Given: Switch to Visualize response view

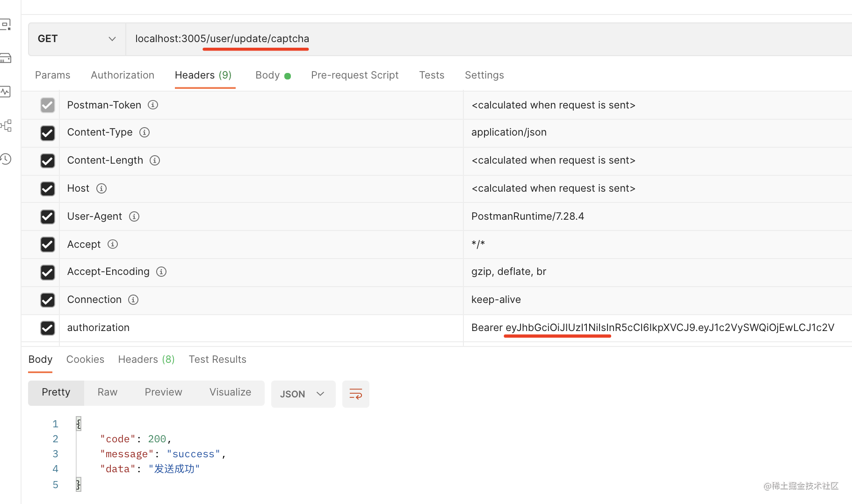Looking at the screenshot, I should click(230, 392).
